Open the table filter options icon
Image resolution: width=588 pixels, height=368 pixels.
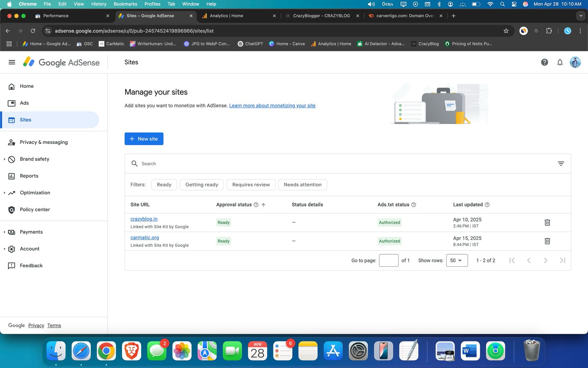(x=561, y=163)
